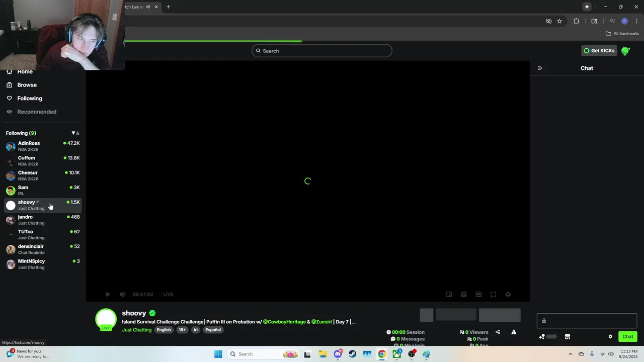Click the tracking protection eye icon
Image resolution: width=644 pixels, height=362 pixels.
[549, 21]
